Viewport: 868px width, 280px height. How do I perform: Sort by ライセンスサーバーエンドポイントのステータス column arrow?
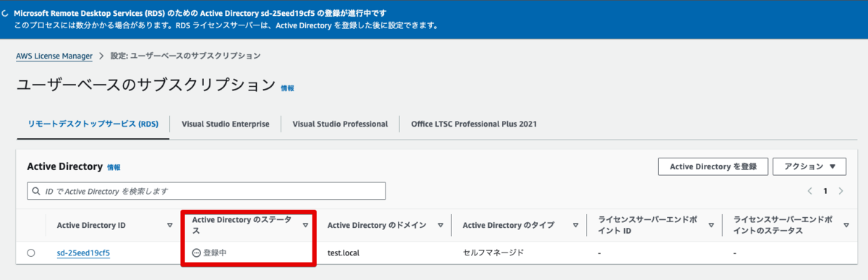point(846,225)
